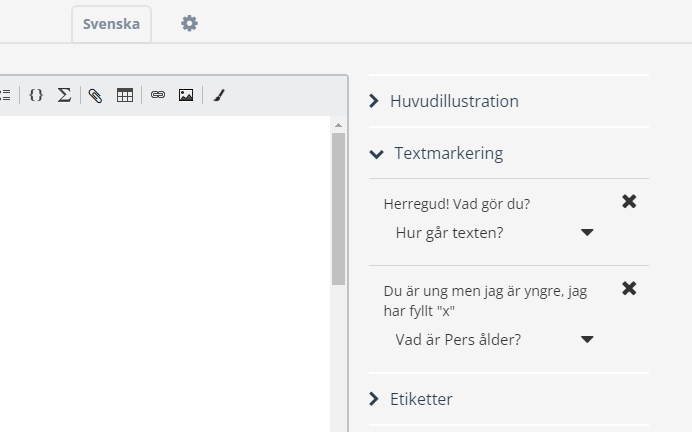Open the 'Hur går texten?' dropdown

[x=494, y=233]
